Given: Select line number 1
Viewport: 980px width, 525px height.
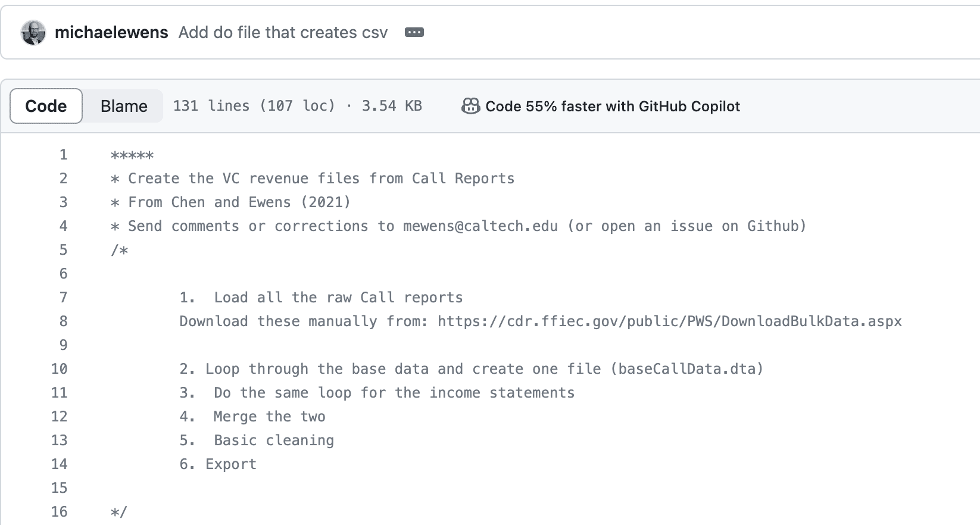Looking at the screenshot, I should [x=63, y=155].
